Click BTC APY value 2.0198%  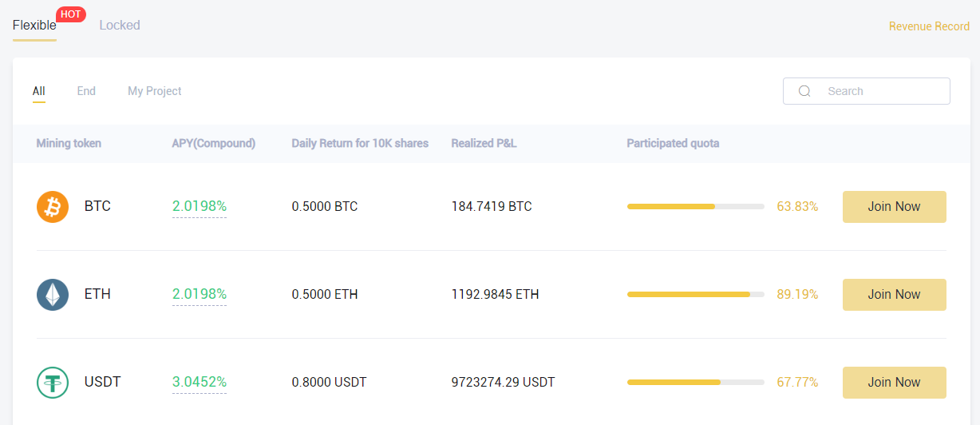(x=200, y=207)
